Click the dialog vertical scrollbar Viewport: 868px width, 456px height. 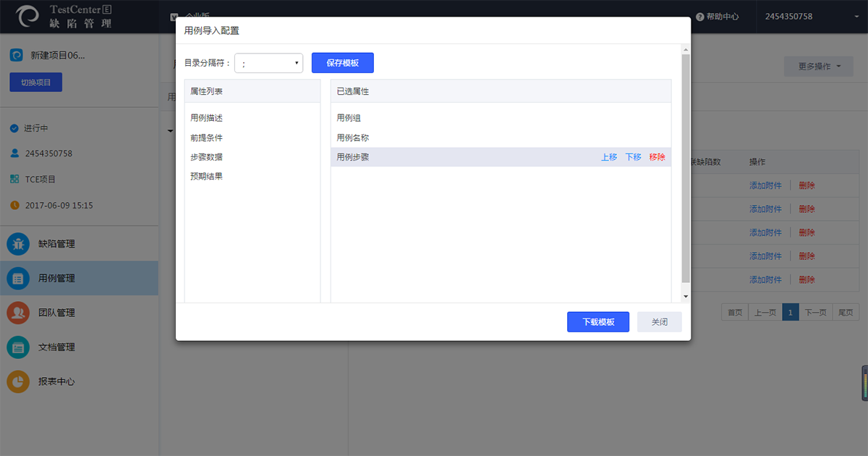pyautogui.click(x=686, y=166)
